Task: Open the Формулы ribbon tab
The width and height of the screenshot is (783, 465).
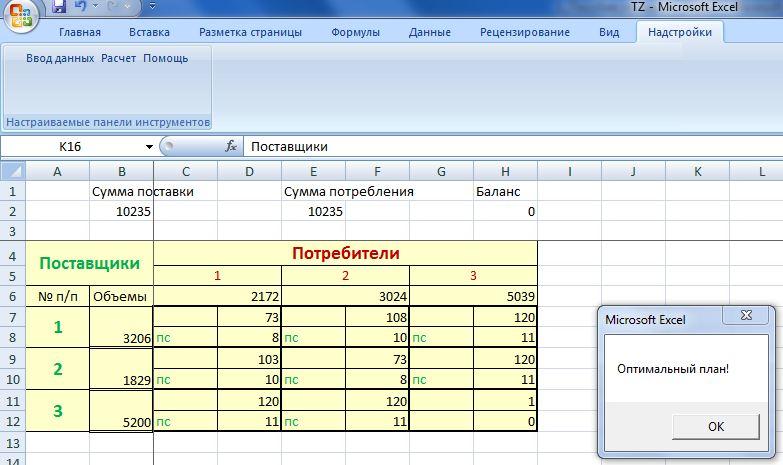Action: [x=355, y=32]
